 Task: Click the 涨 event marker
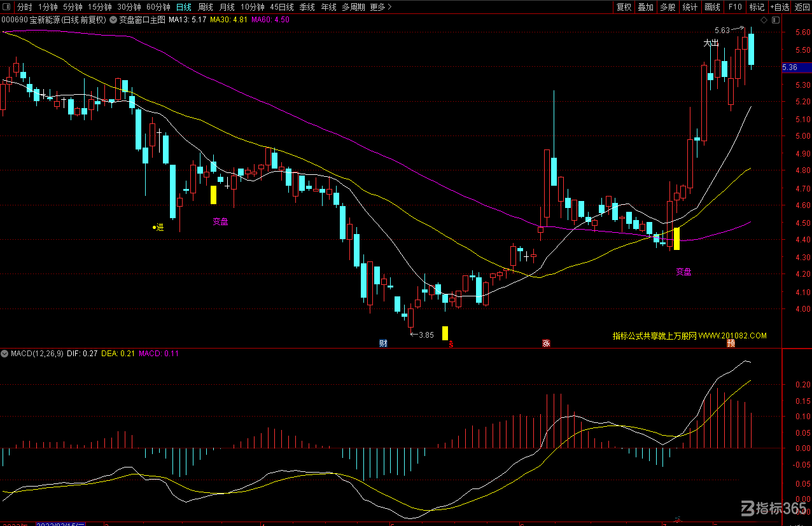tap(546, 343)
